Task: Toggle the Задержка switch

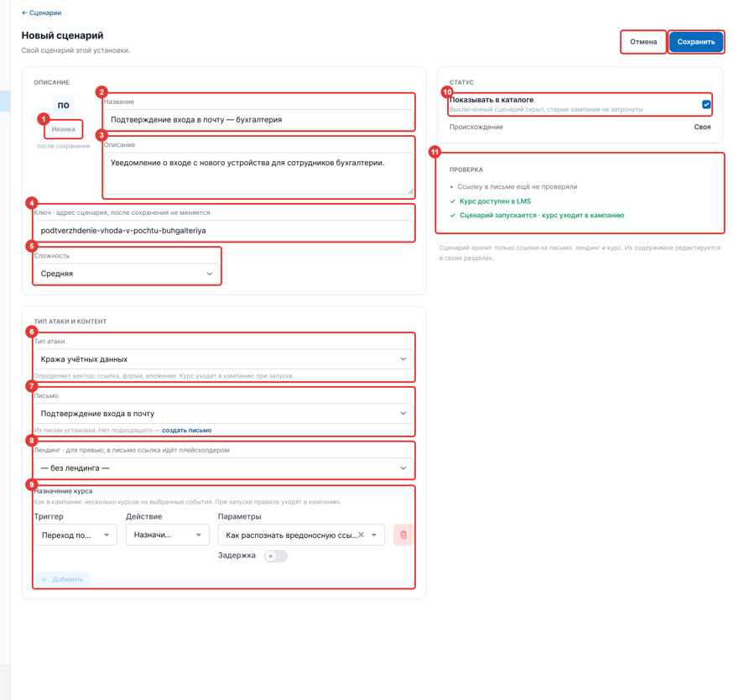Action: [276, 556]
